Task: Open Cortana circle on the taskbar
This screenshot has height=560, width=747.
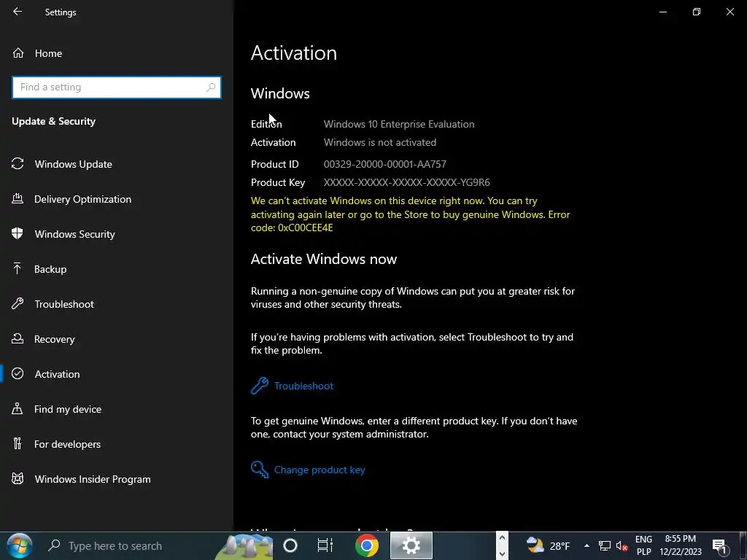Action: [290, 545]
